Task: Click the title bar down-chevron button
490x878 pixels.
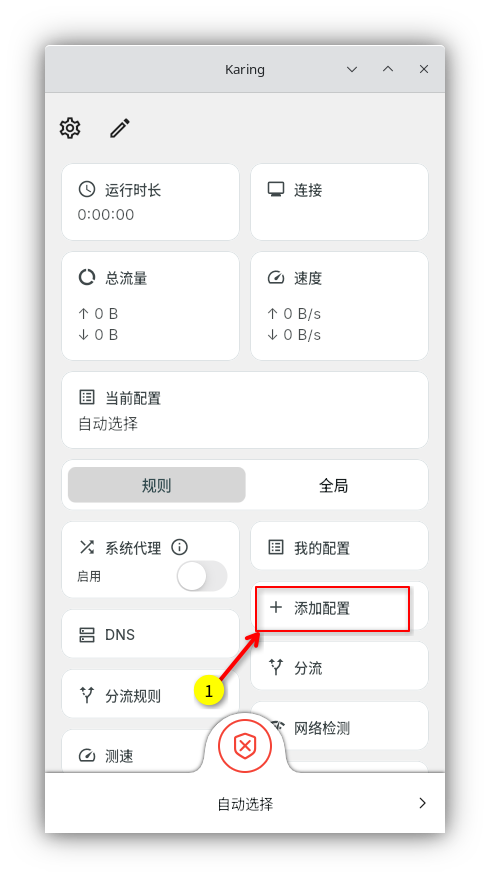Action: click(352, 69)
